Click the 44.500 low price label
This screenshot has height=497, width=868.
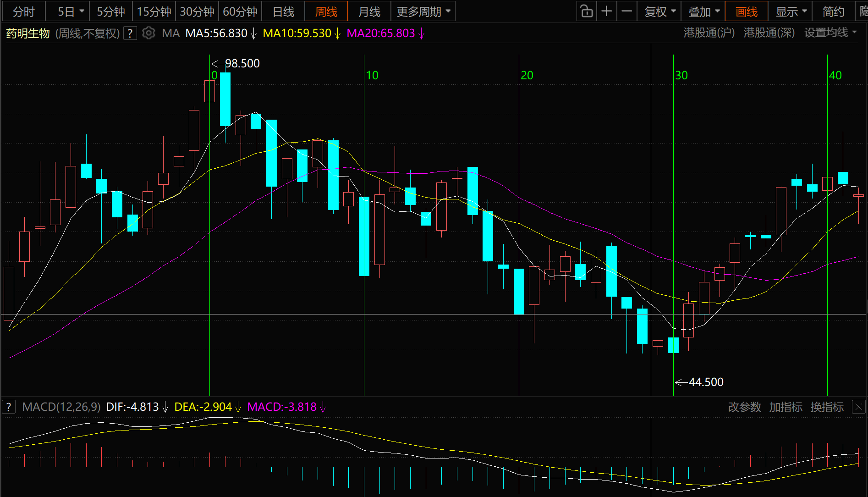(706, 382)
